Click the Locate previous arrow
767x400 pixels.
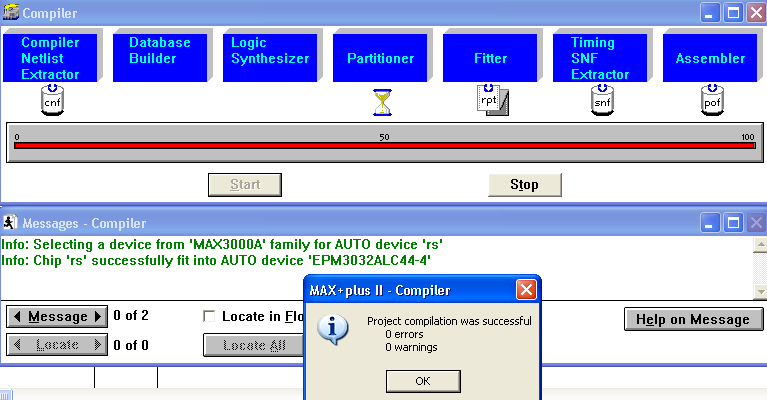(x=17, y=345)
